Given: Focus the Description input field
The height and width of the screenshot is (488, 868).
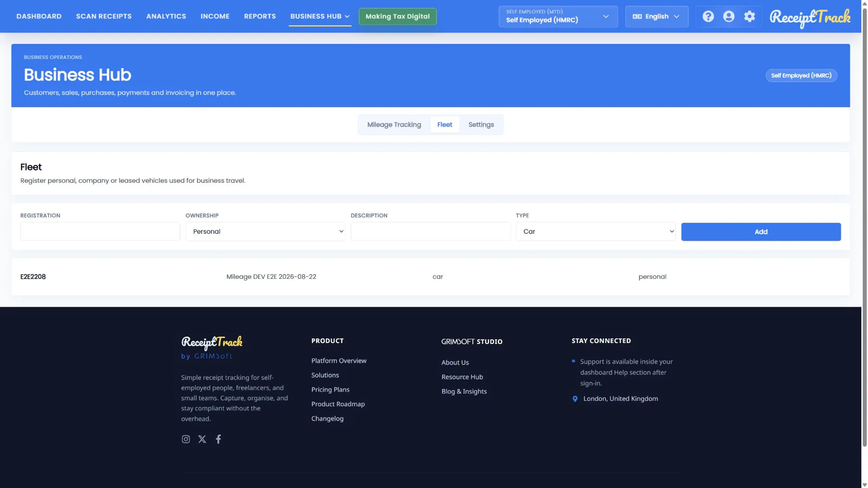Looking at the screenshot, I should [430, 231].
